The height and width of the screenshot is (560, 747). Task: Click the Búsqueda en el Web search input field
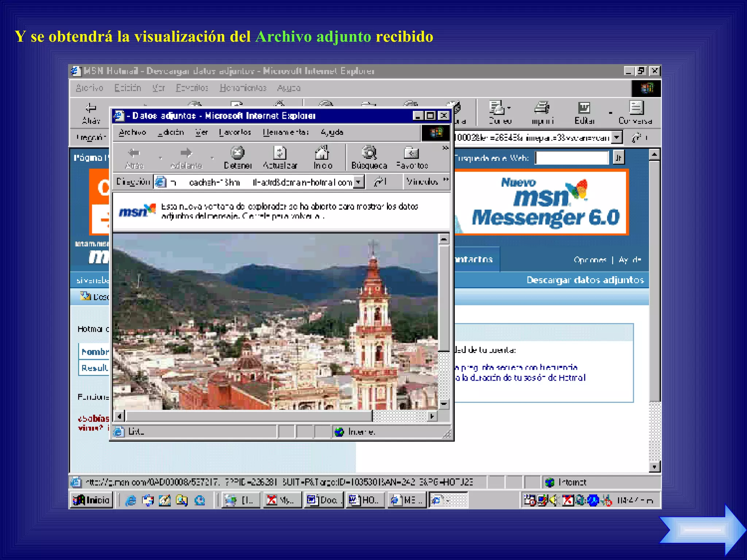point(572,158)
